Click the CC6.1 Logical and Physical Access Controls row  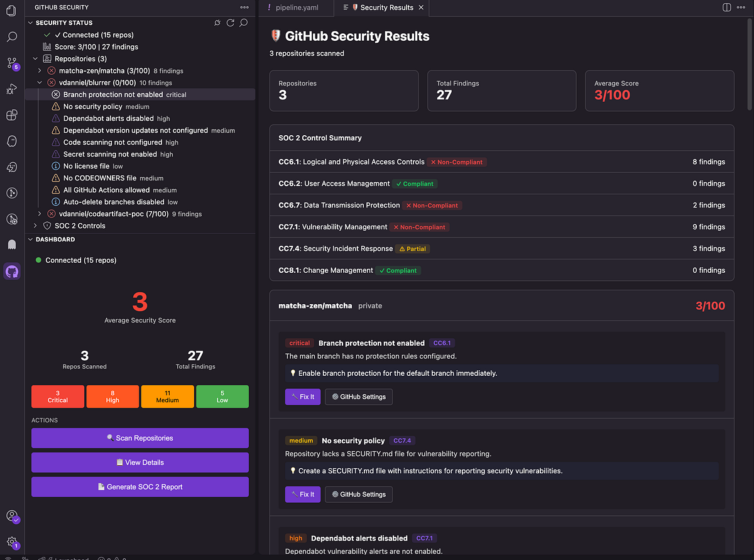point(501,162)
